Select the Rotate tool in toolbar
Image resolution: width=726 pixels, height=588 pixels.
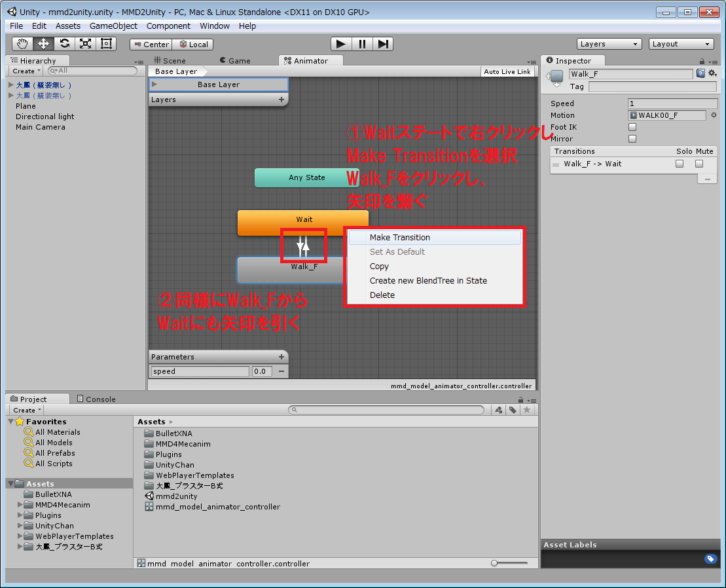point(65,44)
